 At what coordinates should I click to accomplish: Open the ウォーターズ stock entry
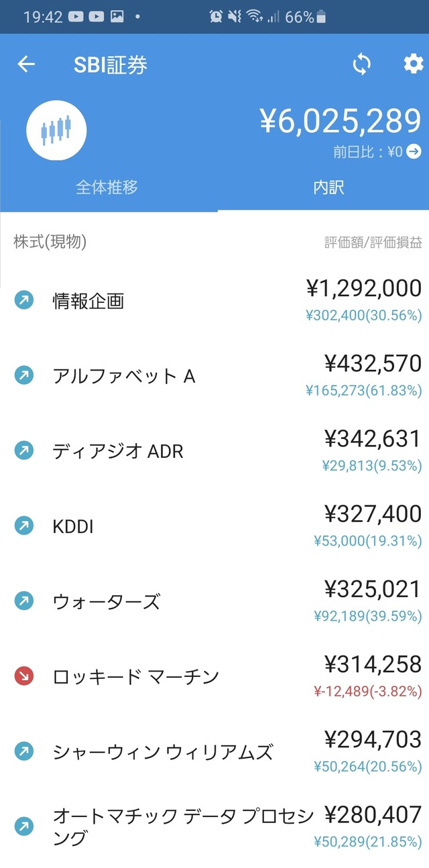click(107, 601)
